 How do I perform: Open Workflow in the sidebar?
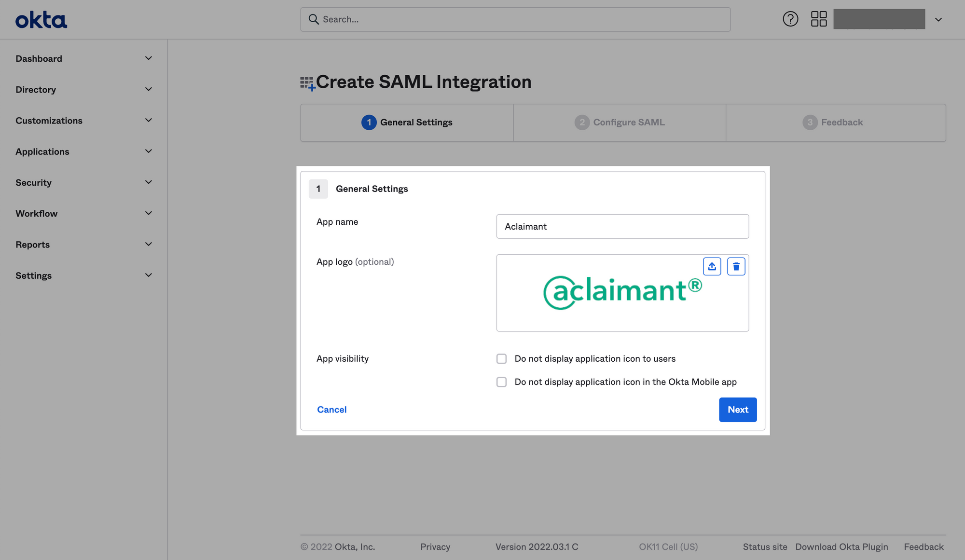[x=36, y=214]
